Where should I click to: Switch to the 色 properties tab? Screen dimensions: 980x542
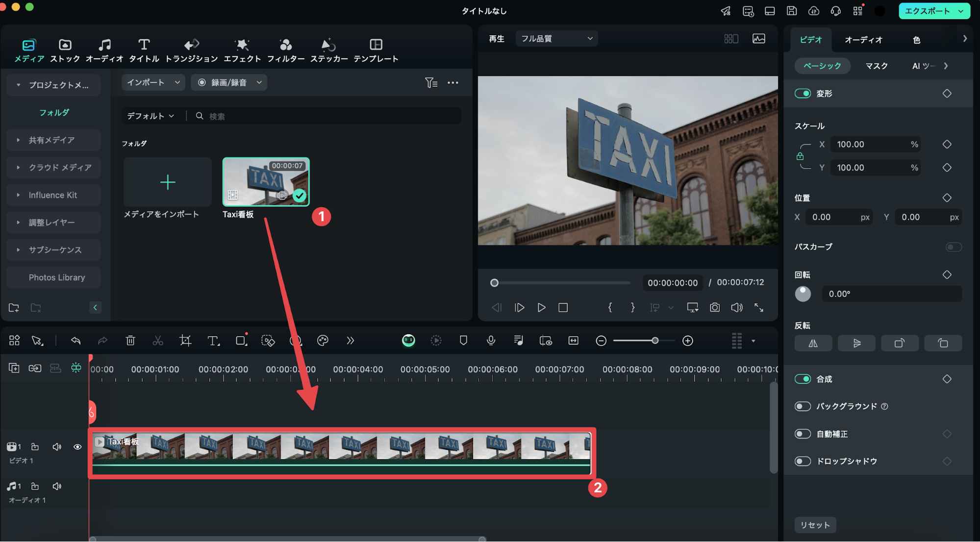(916, 40)
